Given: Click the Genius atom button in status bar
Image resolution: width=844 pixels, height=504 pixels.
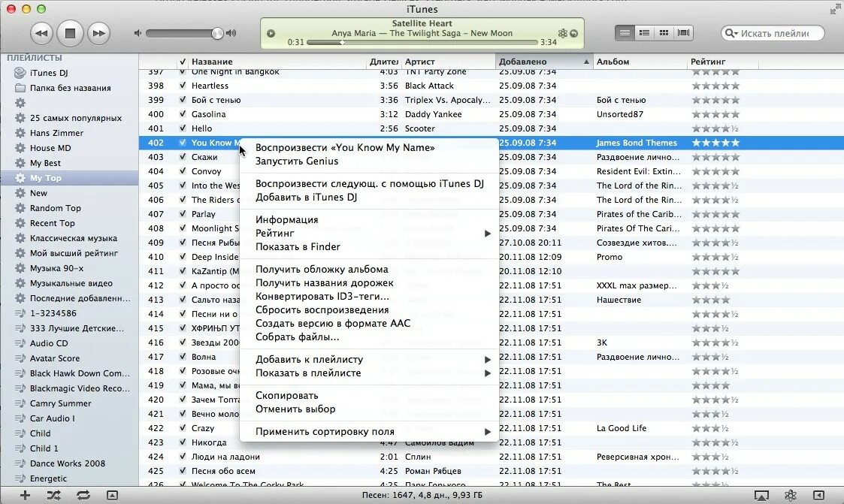Looking at the screenshot, I should click(790, 496).
